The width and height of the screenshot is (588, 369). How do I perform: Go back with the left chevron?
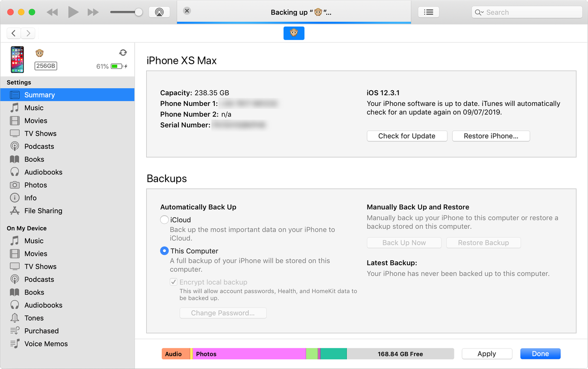(14, 33)
